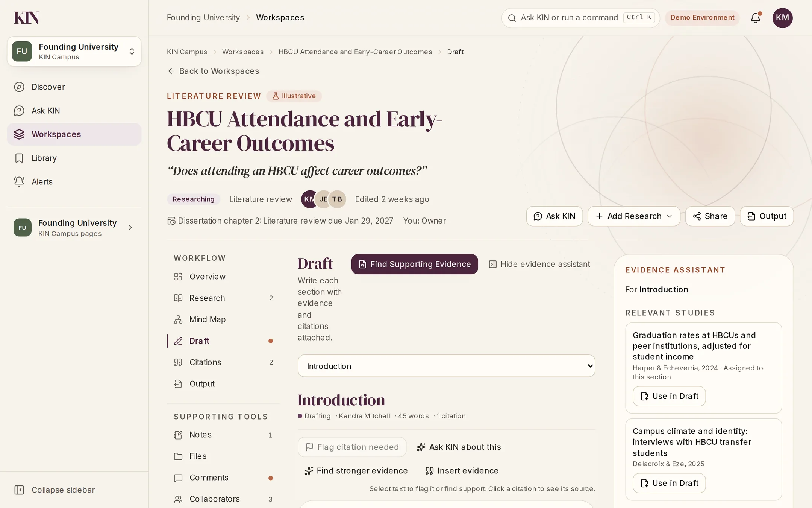
Task: Click the TB collaborator avatar
Action: click(337, 199)
